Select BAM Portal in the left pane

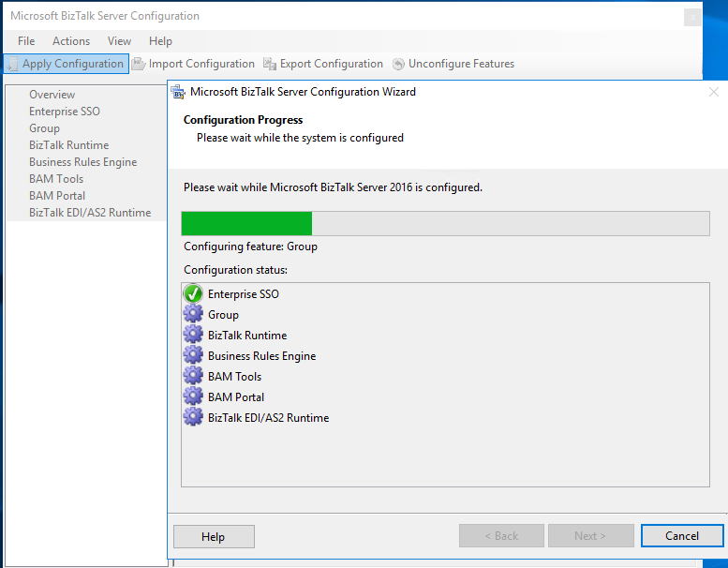click(x=57, y=196)
